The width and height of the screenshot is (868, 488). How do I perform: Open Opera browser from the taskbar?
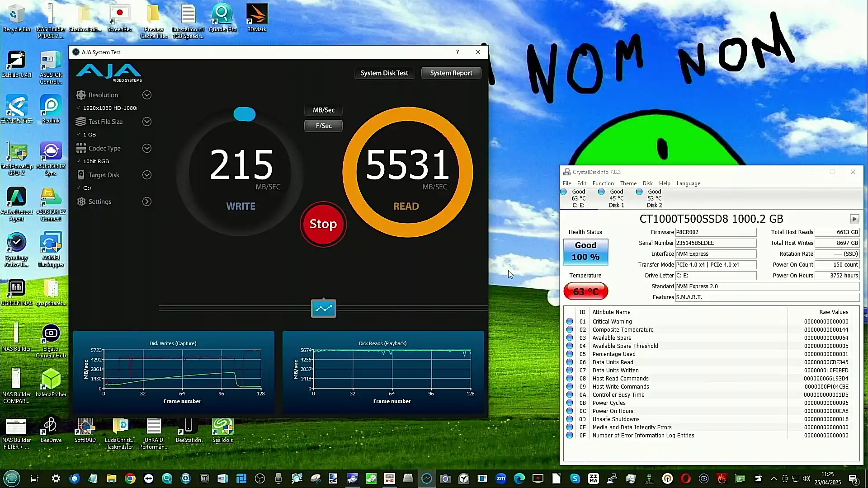click(686, 479)
